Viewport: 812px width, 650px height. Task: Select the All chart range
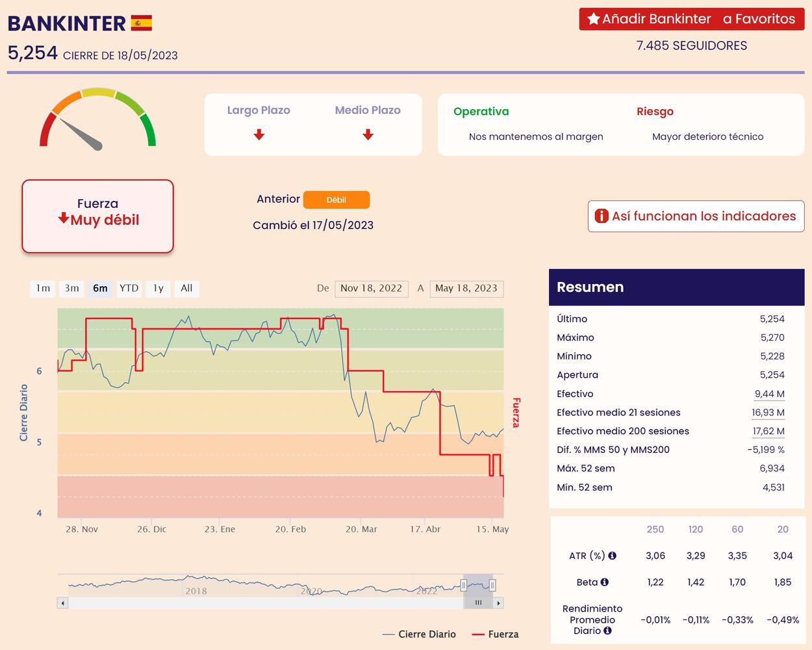(186, 288)
